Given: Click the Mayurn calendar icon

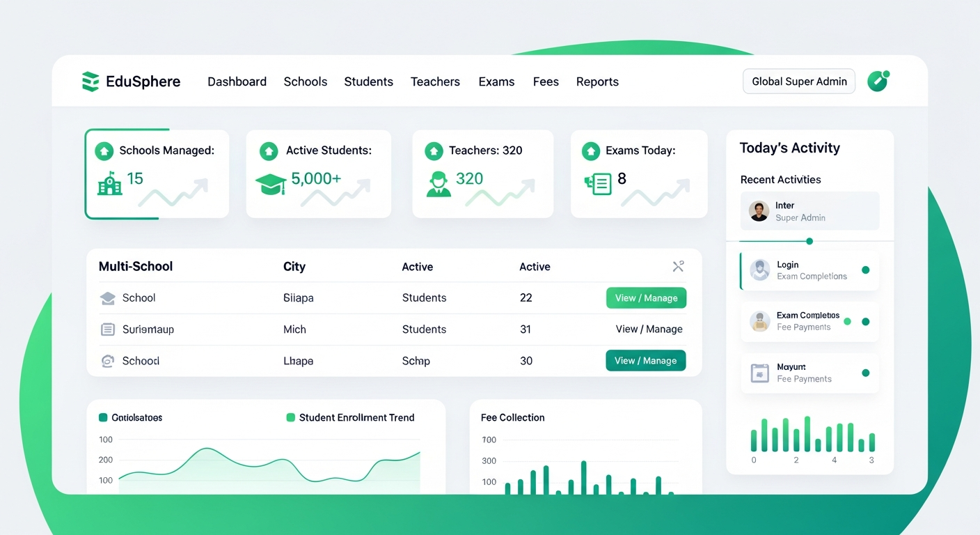Looking at the screenshot, I should (x=759, y=373).
